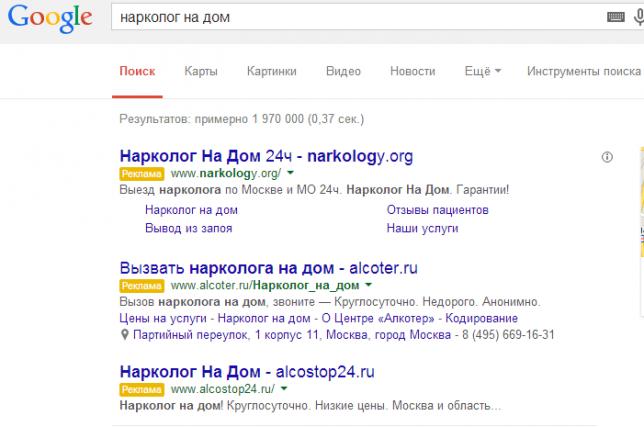Click Реклама badge under narkology.org title
Screen dimensions: 644x427
point(142,174)
